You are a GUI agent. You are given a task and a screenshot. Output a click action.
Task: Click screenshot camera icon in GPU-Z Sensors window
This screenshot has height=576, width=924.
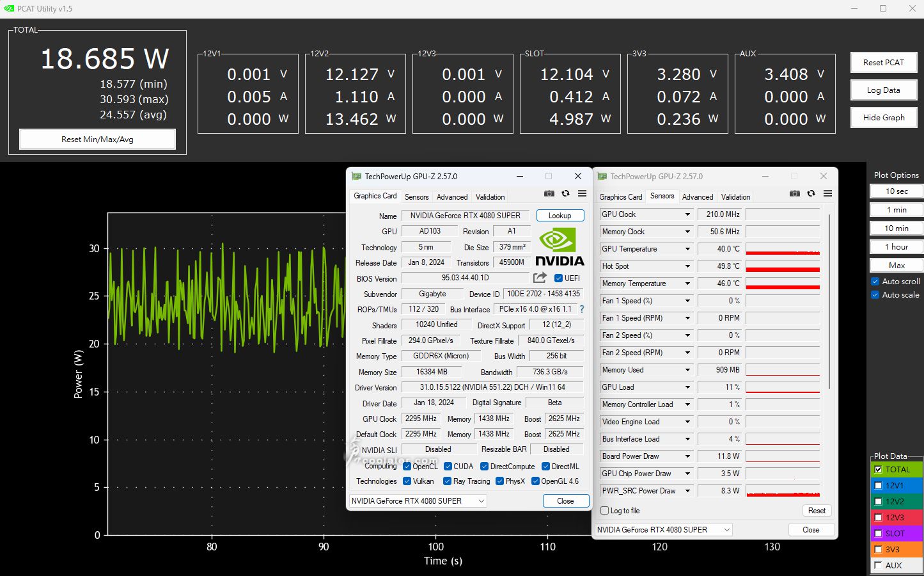pos(794,193)
